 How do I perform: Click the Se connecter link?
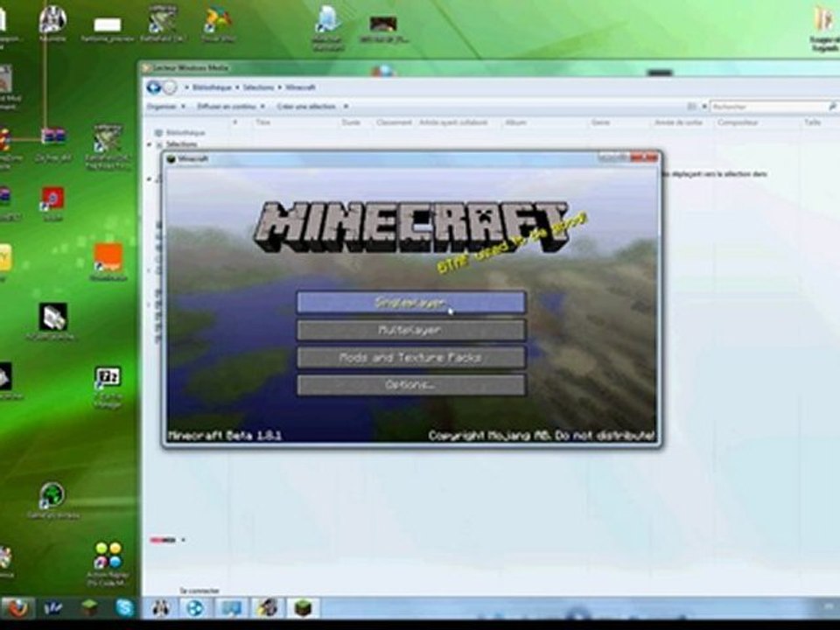point(199,591)
